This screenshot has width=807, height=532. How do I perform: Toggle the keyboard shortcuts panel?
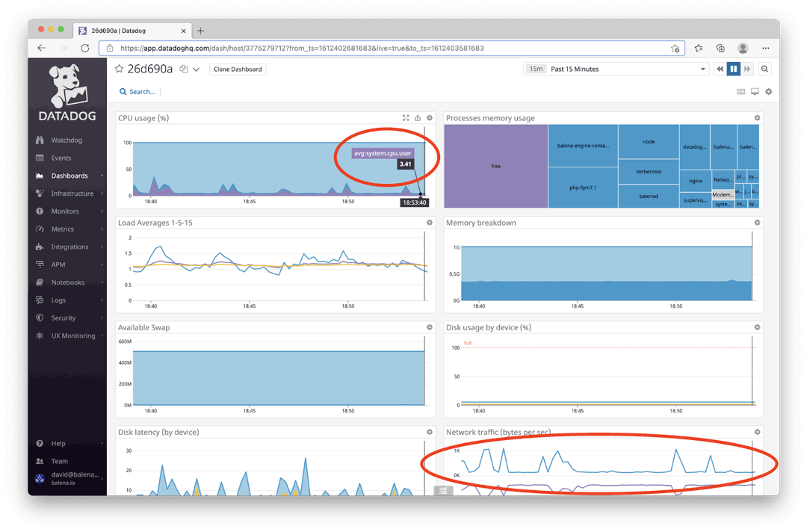pyautogui.click(x=740, y=91)
